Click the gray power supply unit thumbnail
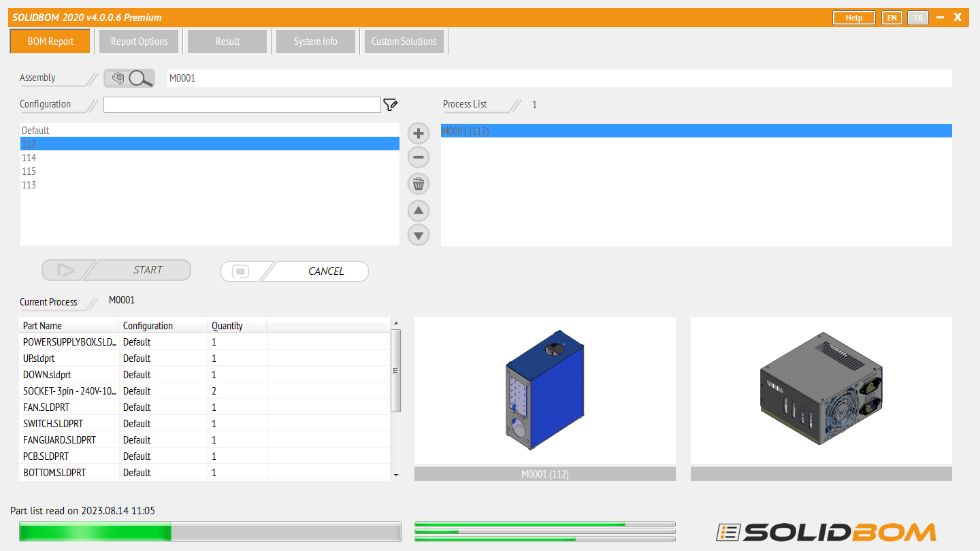This screenshot has width=980, height=551. (x=821, y=391)
